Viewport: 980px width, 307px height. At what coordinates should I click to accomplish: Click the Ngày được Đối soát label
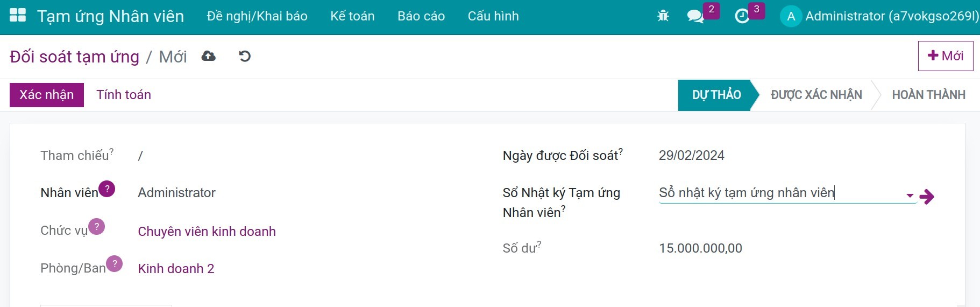560,156
